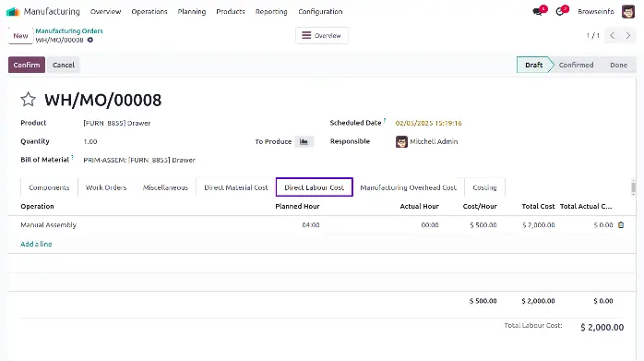Go to the previous record arrow
The width and height of the screenshot is (644, 361).
[612, 36]
